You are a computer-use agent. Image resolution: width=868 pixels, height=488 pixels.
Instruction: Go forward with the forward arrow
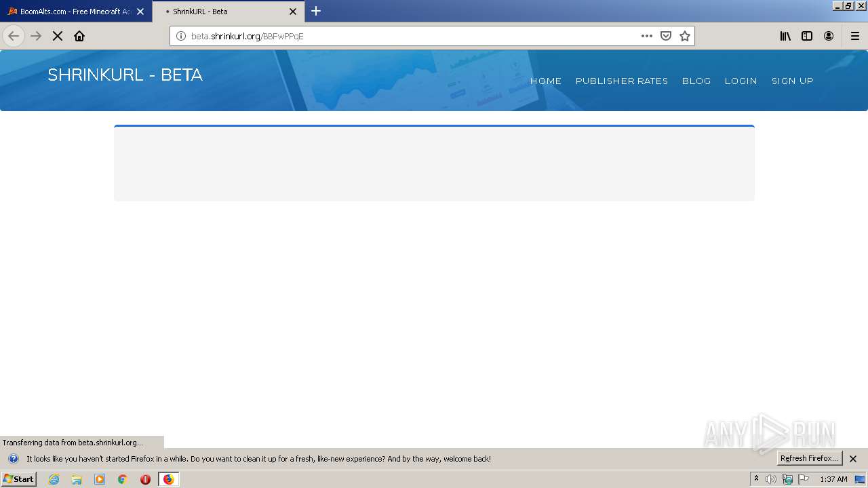point(36,36)
